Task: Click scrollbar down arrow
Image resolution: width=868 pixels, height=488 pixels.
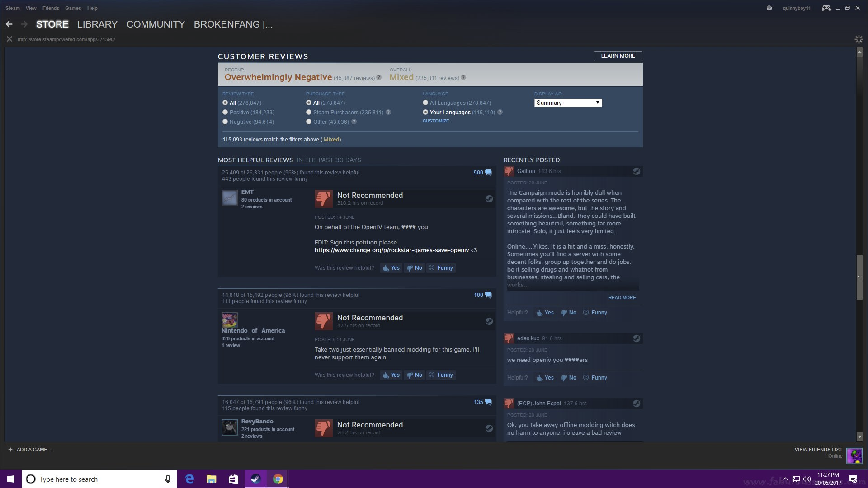Action: click(x=859, y=437)
